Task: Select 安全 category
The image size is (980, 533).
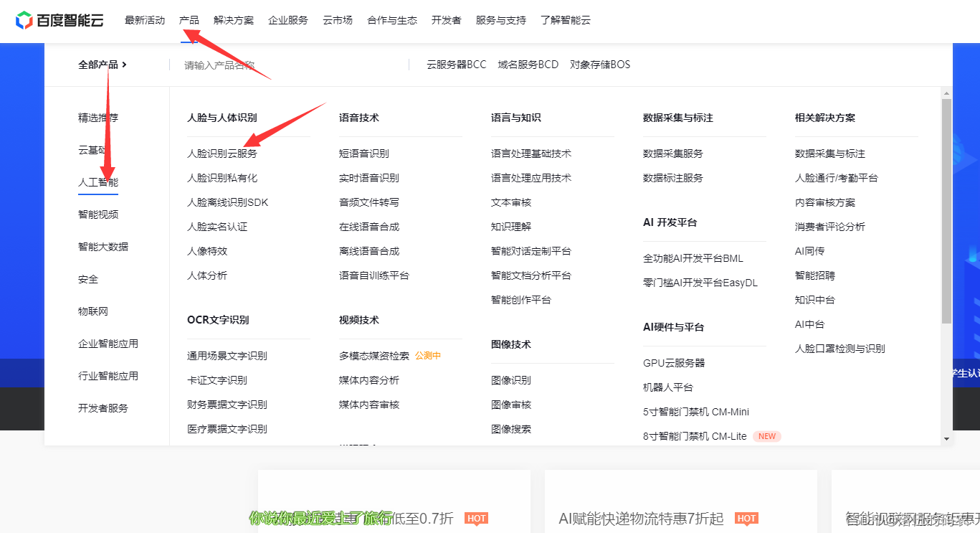Action: [88, 279]
